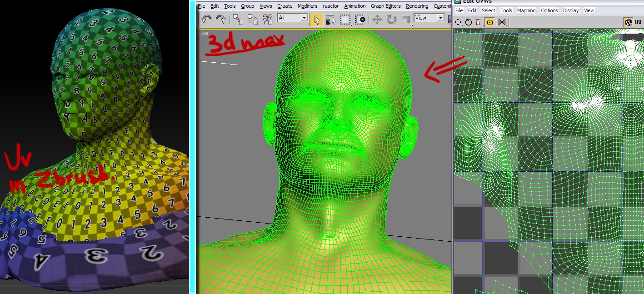Select the Bind to Space Warp tool
The image size is (644, 294).
tap(268, 19)
